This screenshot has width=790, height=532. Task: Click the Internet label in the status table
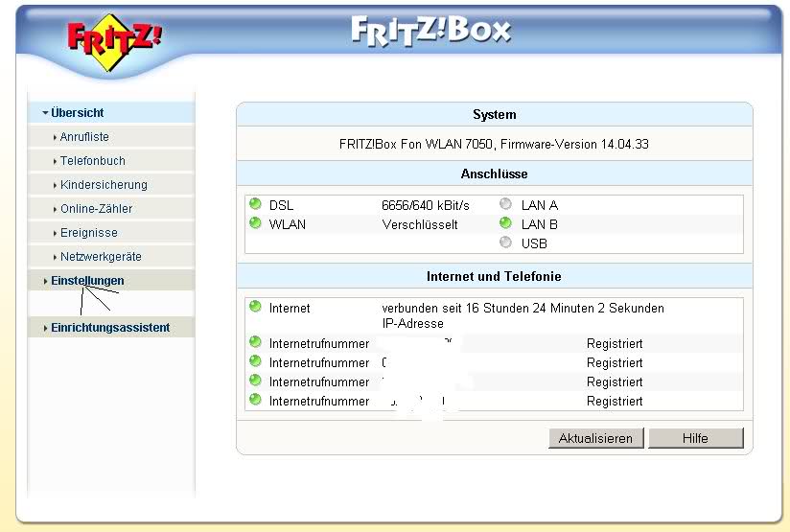[x=290, y=309]
